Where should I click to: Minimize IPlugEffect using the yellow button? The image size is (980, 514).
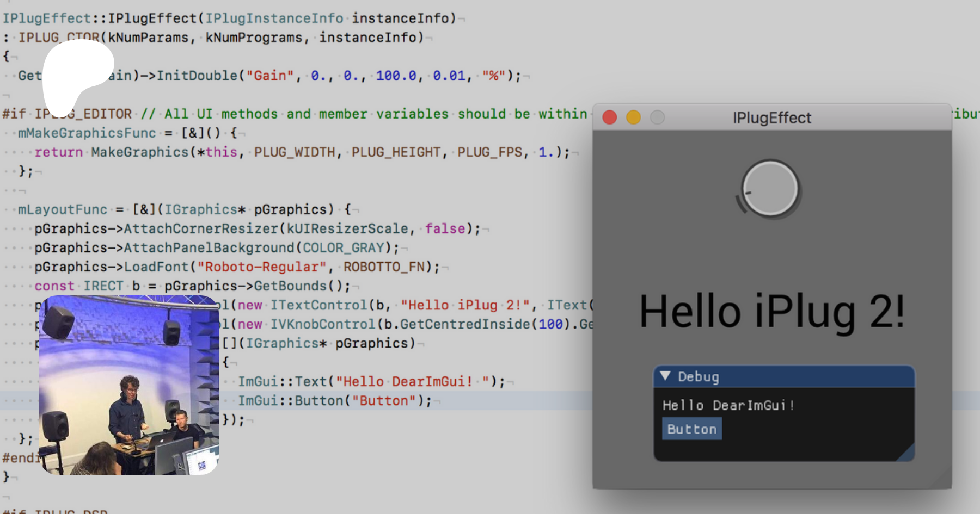tap(634, 117)
